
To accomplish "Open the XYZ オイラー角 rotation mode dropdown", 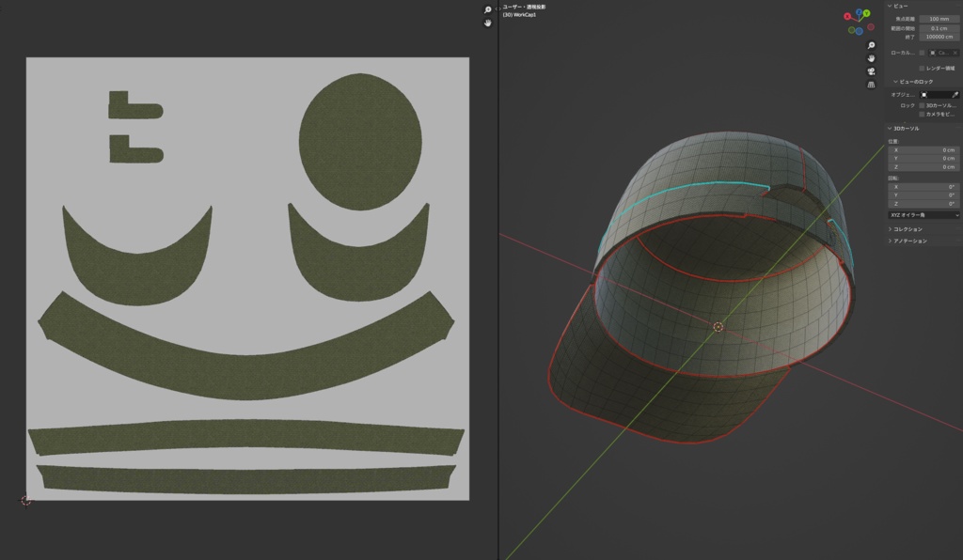I will 924,215.
